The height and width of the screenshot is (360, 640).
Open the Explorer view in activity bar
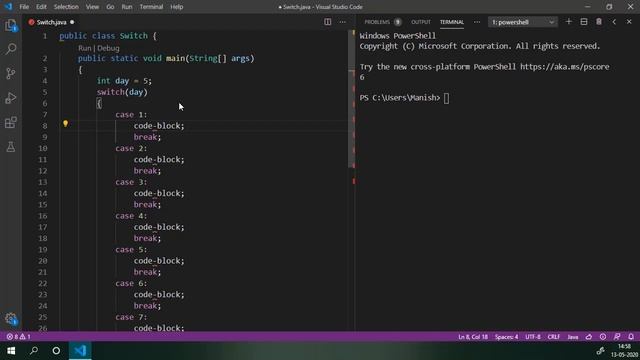(11, 25)
